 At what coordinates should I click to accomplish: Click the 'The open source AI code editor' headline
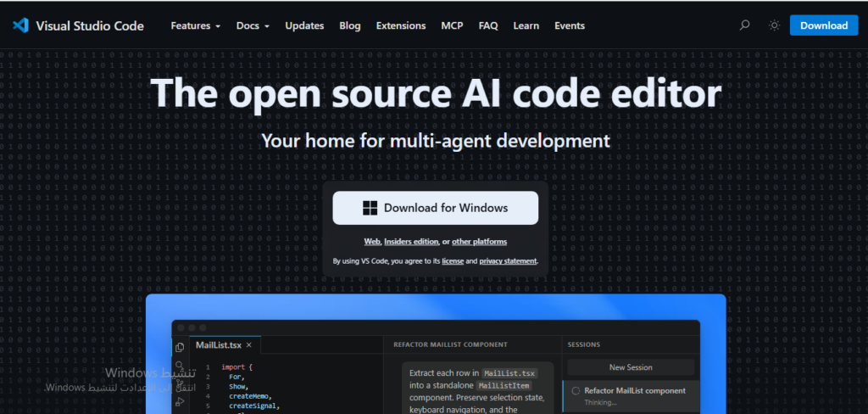pos(436,92)
